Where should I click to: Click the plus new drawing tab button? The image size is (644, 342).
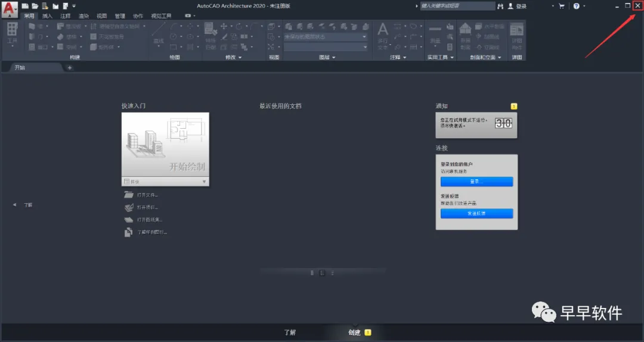point(69,68)
